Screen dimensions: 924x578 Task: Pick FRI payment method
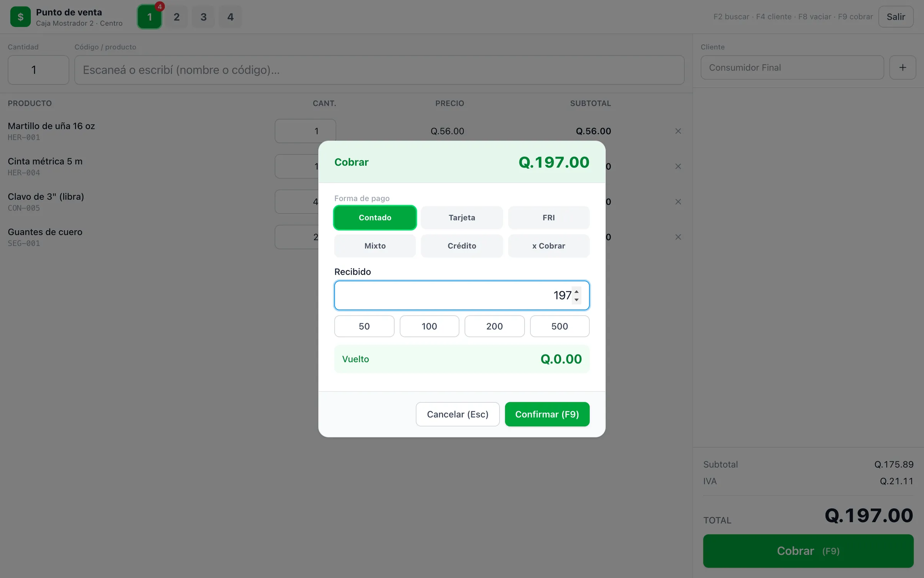[x=549, y=218]
